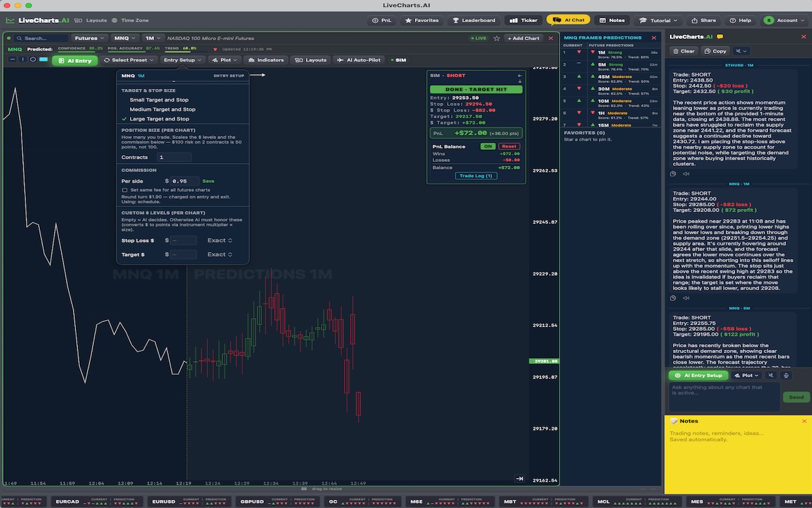Viewport: 812px width, 508px height.
Task: Open the Select Preset dropdown
Action: [x=129, y=60]
